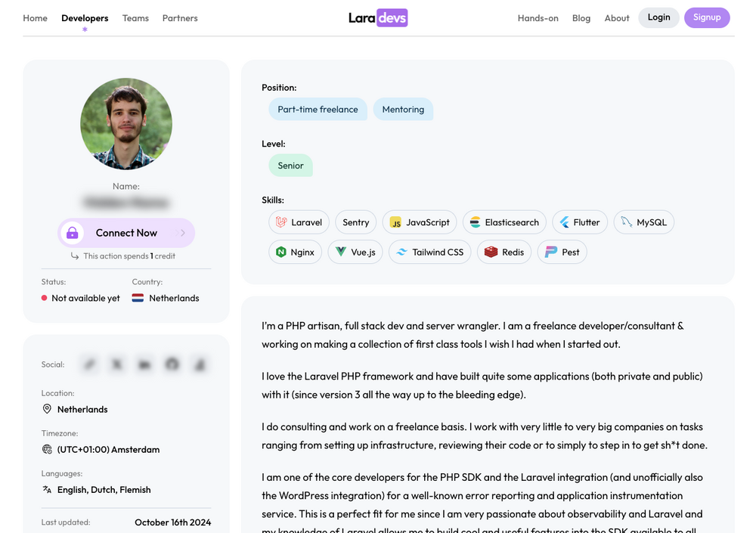Select the Part-time freelance position tag
Screen dimensions: 756x533
tap(318, 110)
